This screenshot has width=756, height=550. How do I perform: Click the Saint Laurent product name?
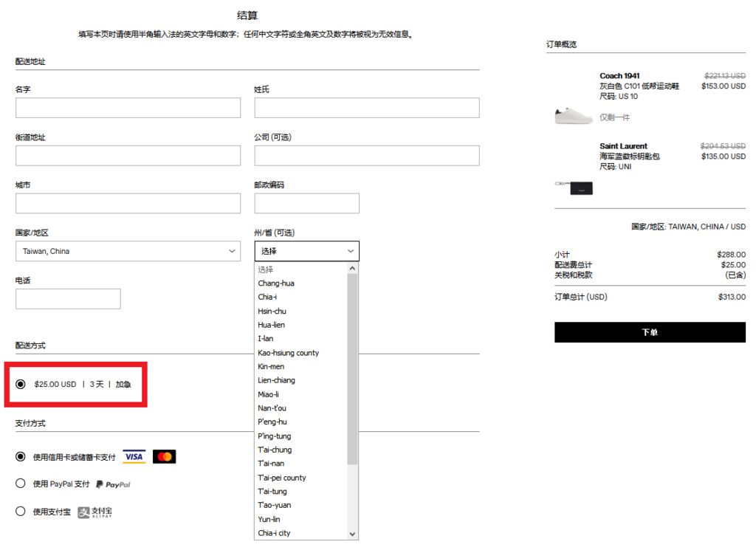point(623,146)
